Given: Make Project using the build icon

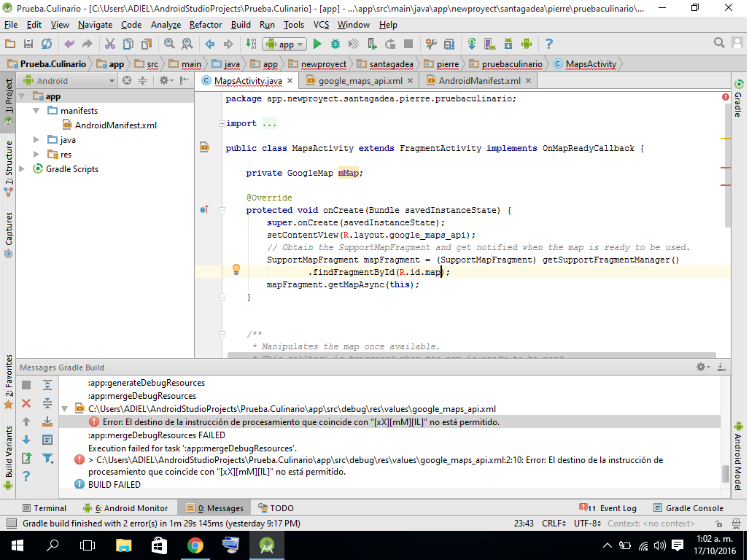Looking at the screenshot, I should tap(251, 44).
